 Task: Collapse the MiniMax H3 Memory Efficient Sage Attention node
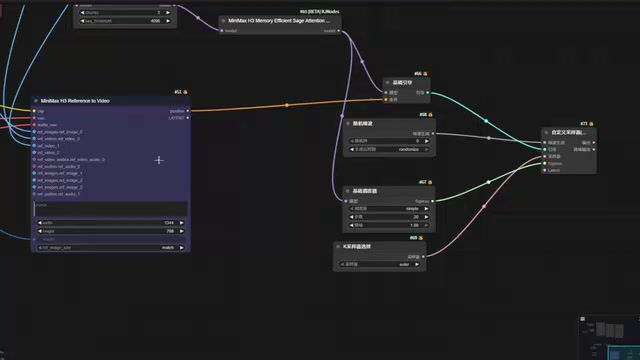[x=223, y=21]
